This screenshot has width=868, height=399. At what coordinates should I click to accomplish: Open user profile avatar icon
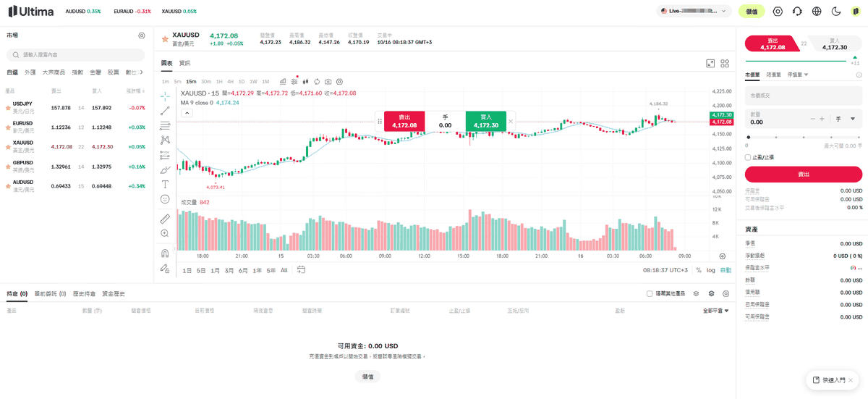click(x=855, y=11)
